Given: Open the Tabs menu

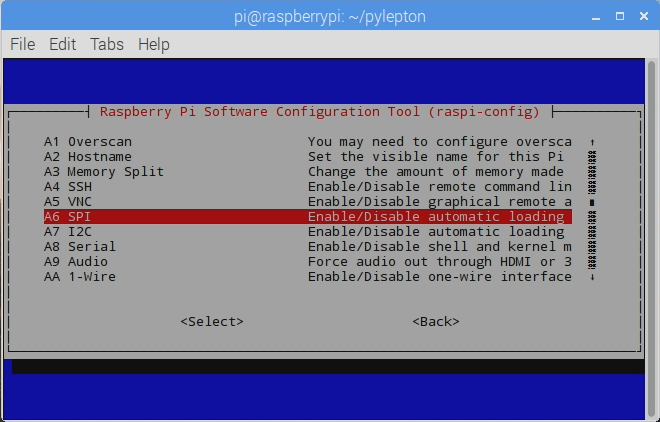Looking at the screenshot, I should pos(107,44).
